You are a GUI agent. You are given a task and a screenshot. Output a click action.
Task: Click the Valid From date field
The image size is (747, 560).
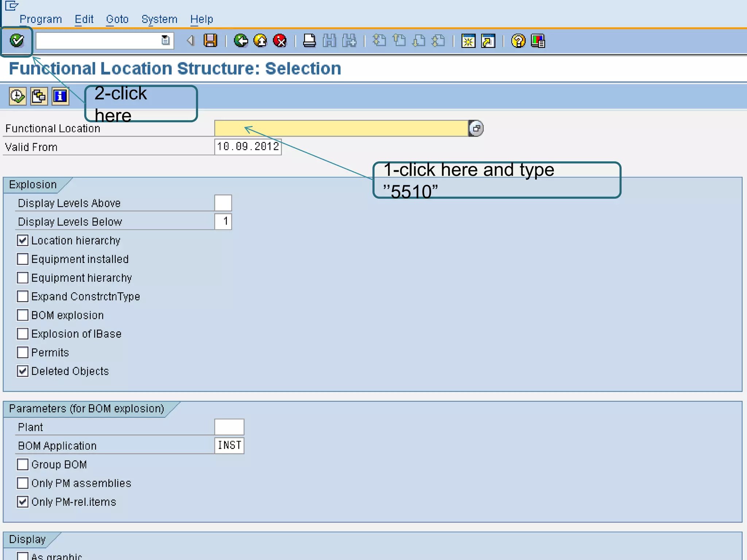[248, 147]
